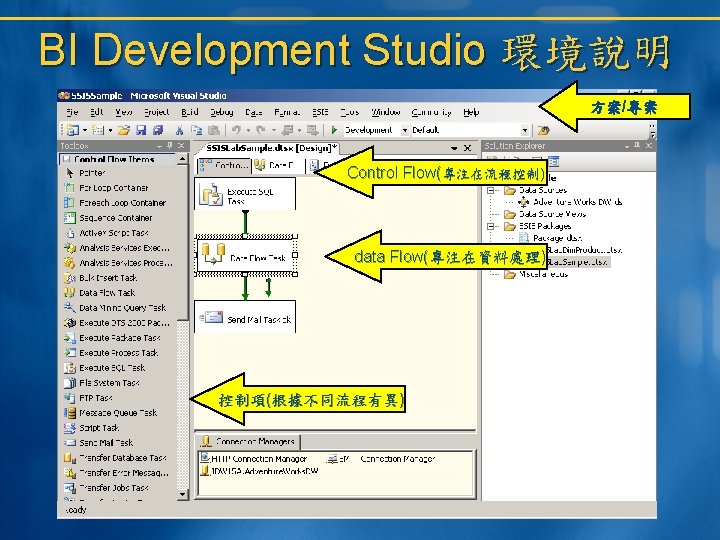The image size is (720, 540).
Task: Open the File menu
Action: pyautogui.click(x=72, y=112)
